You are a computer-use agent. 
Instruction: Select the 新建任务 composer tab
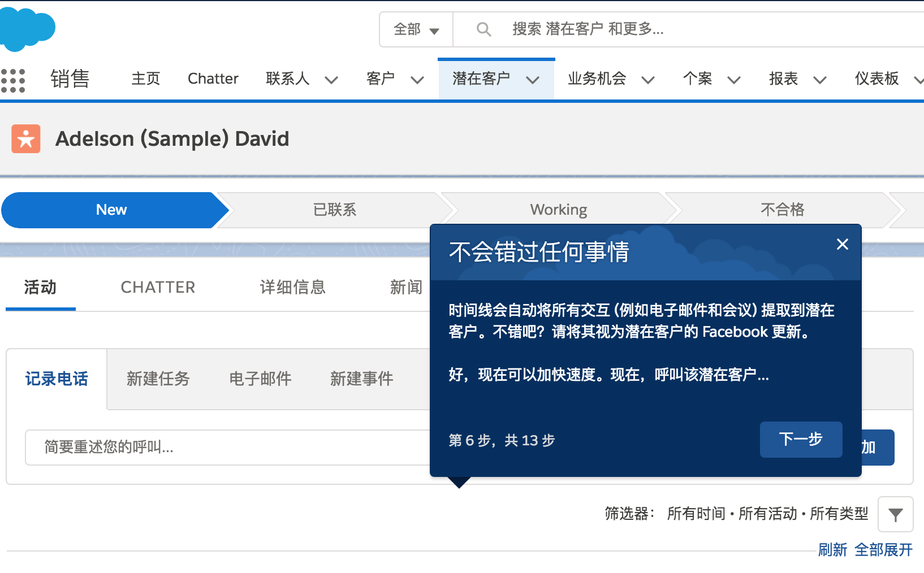coord(158,379)
